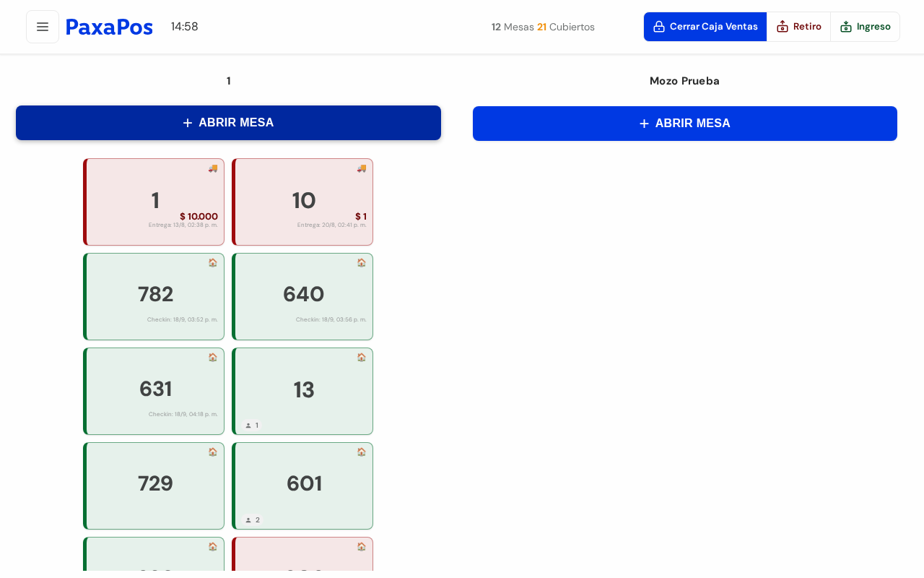Viewport: 924px width, 578px height.
Task: Click Checkin 18/9, 04:18 p. m. text
Action: [183, 414]
